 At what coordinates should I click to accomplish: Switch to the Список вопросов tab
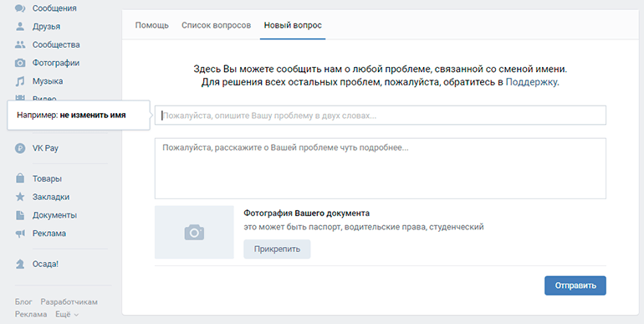pyautogui.click(x=216, y=25)
